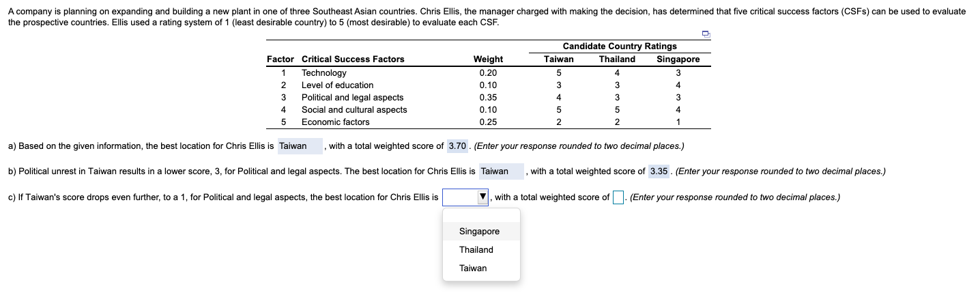Click the 0.10 weight for Social and cultural aspects
The width and height of the screenshot is (980, 304).
click(488, 110)
